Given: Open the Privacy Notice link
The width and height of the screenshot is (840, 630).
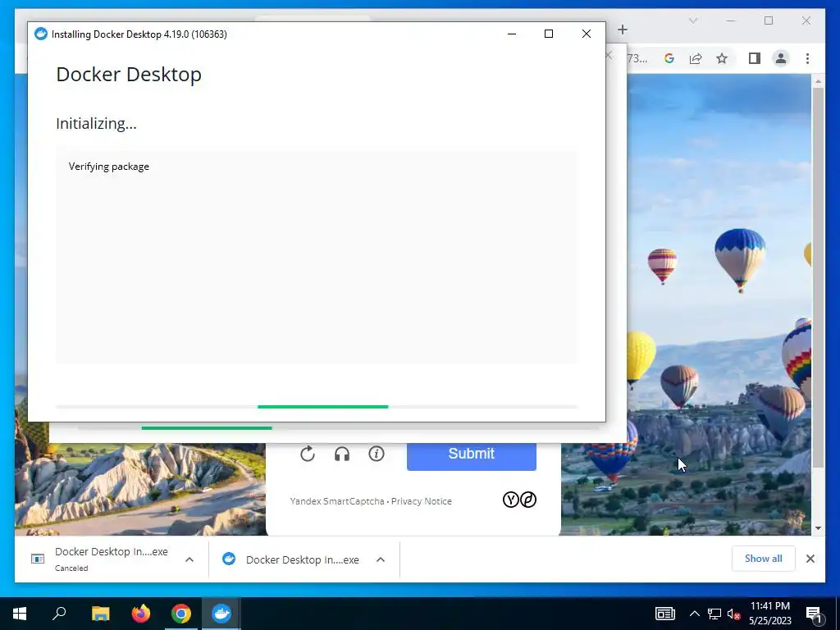Looking at the screenshot, I should pyautogui.click(x=421, y=501).
